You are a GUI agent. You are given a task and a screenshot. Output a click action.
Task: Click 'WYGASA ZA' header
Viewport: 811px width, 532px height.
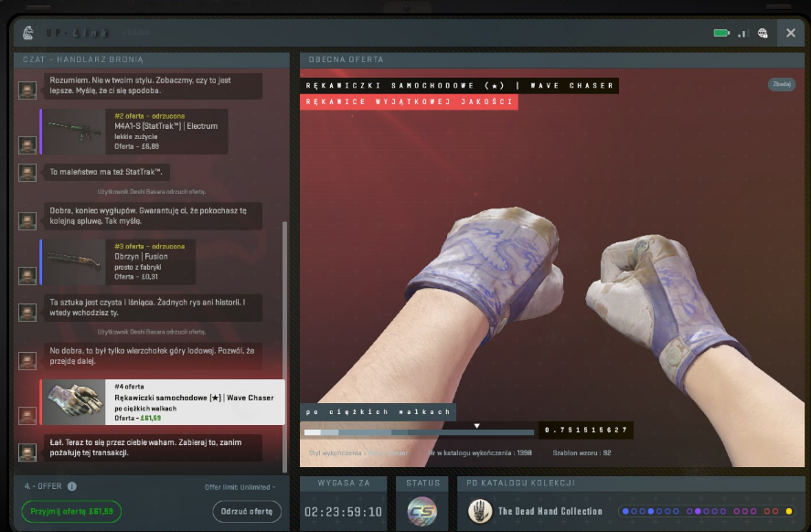344,483
